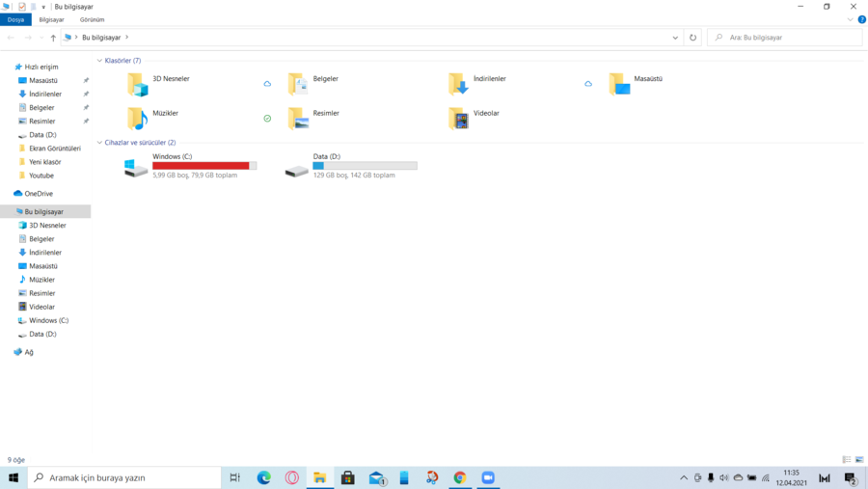
Task: Open Youtube folder in quick access
Action: (41, 176)
